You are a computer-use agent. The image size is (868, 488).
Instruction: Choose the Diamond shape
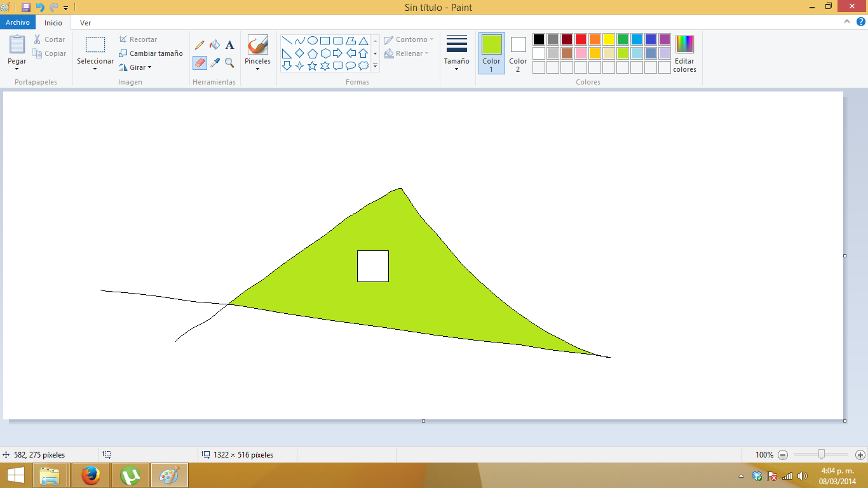(x=300, y=53)
